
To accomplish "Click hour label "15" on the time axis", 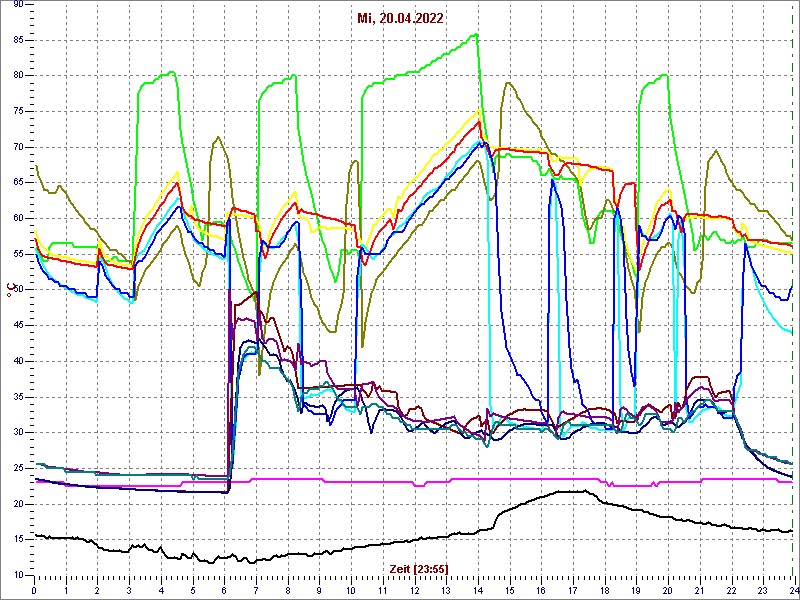I will tap(509, 591).
